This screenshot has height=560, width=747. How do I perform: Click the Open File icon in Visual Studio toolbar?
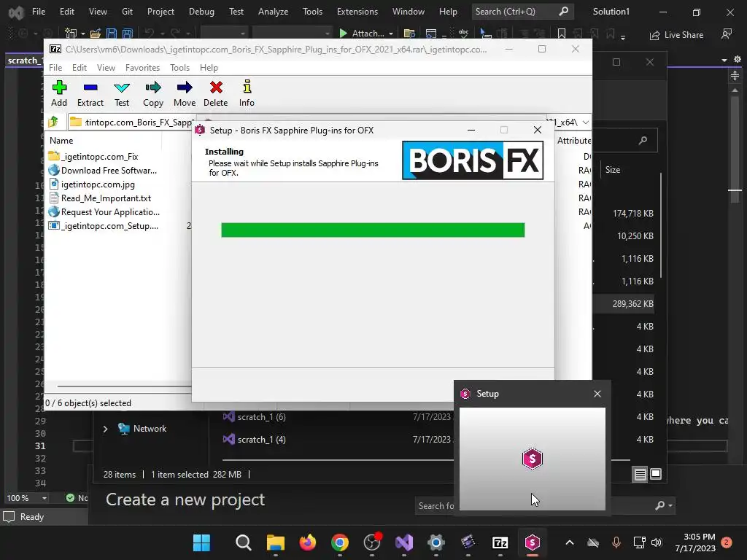(x=96, y=34)
